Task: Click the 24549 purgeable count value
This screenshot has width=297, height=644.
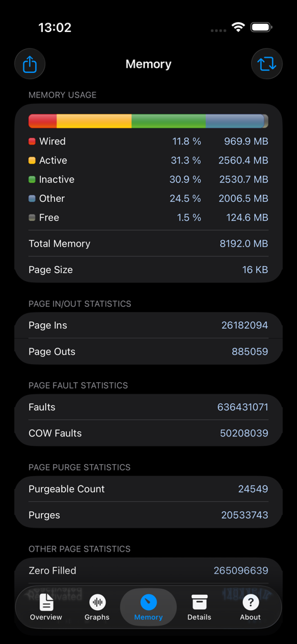Action: coord(253,489)
